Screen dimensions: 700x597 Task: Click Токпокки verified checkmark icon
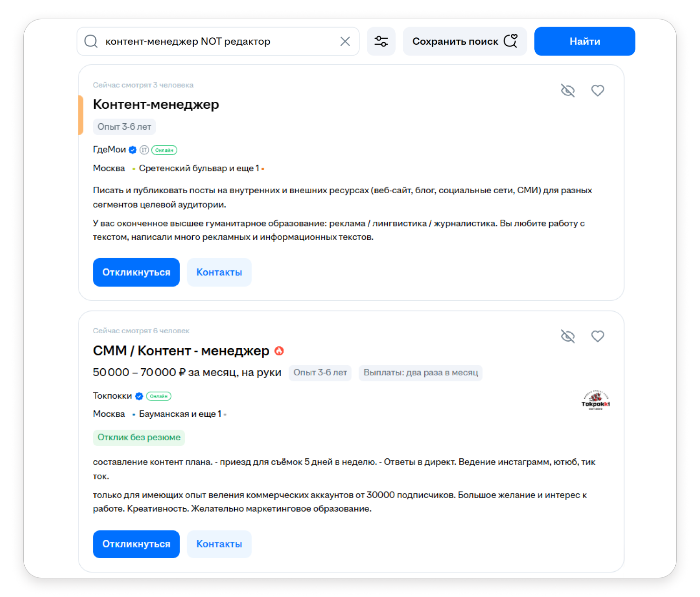[139, 396]
